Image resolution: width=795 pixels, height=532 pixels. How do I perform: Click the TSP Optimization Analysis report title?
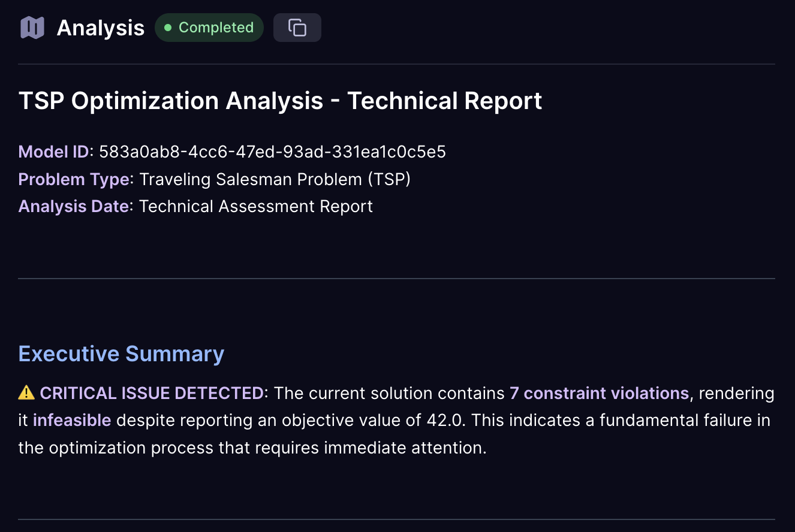coord(281,101)
